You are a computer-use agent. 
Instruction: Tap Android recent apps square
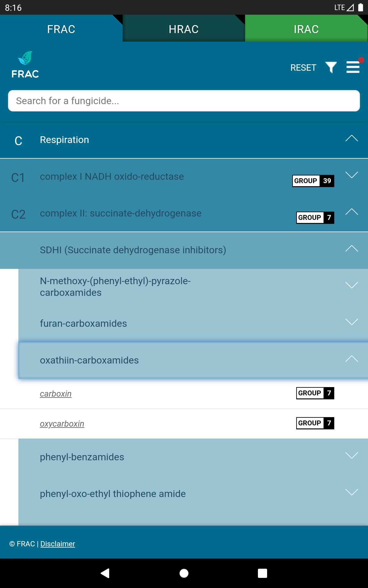pyautogui.click(x=263, y=573)
